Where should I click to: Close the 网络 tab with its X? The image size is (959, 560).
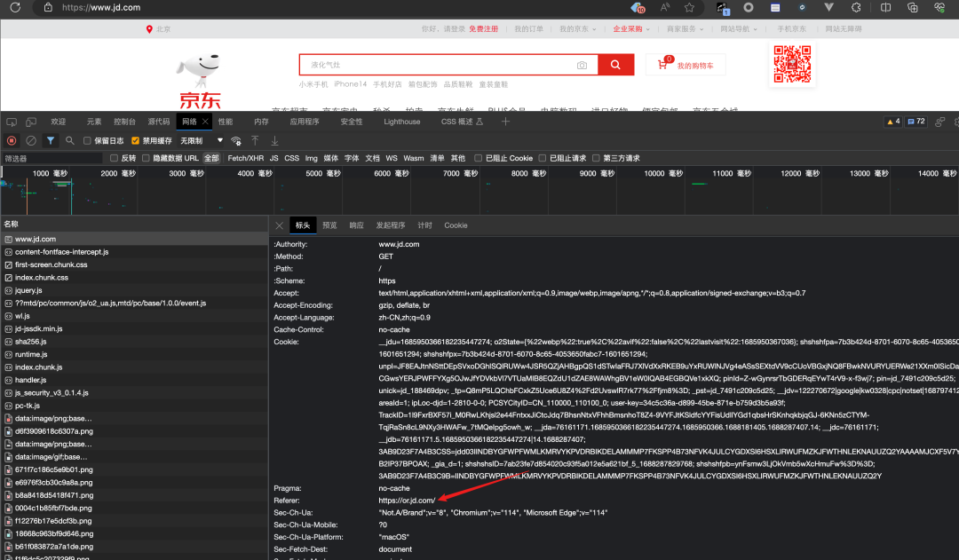click(205, 122)
